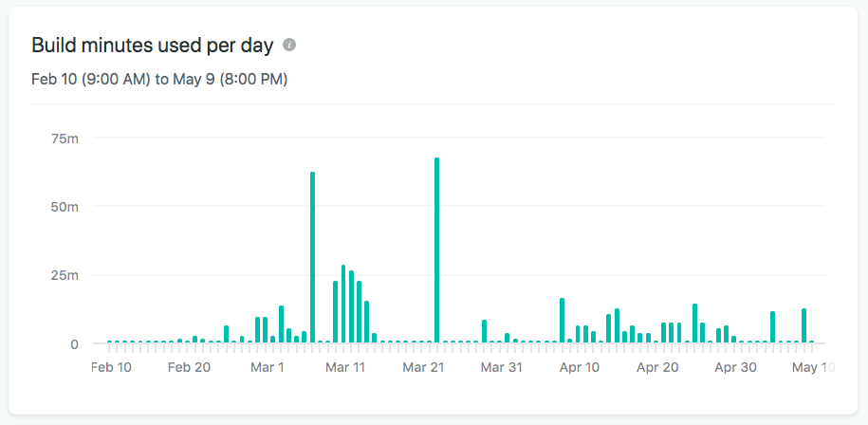Click the tallest bar between Apr 20 and Apr 30
The image size is (868, 425).
(x=694, y=323)
